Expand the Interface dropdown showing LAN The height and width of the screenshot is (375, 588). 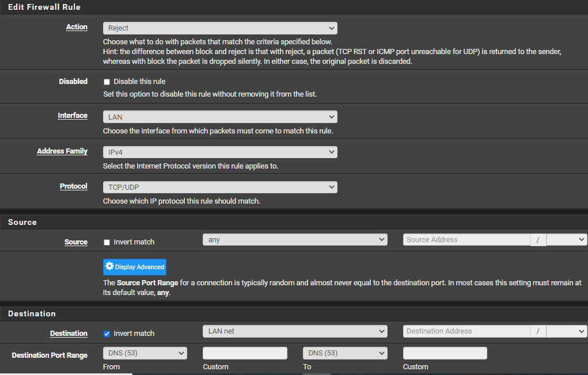point(220,117)
